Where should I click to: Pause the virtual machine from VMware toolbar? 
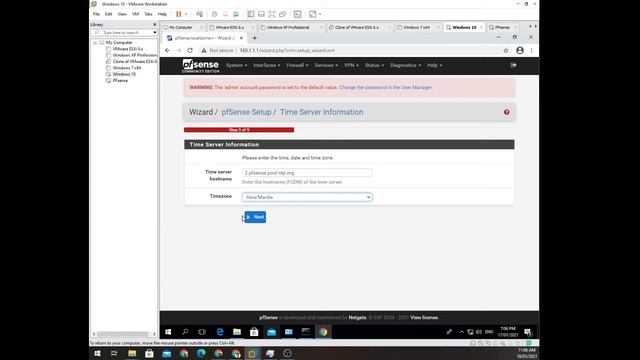pyautogui.click(x=178, y=14)
